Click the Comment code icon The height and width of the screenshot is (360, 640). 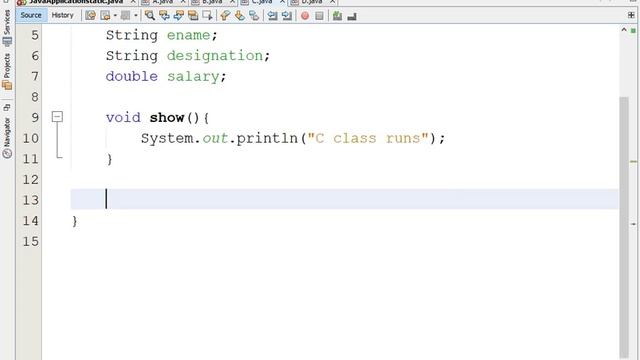pos(337,16)
